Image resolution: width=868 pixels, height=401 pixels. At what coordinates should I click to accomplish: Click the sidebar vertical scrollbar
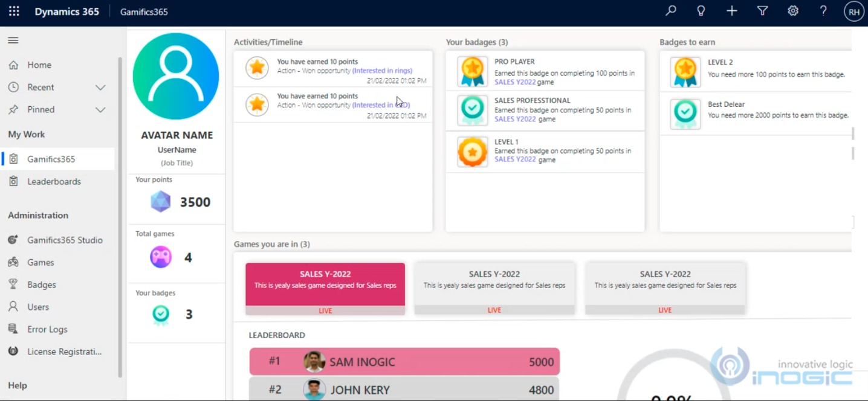[x=120, y=217]
